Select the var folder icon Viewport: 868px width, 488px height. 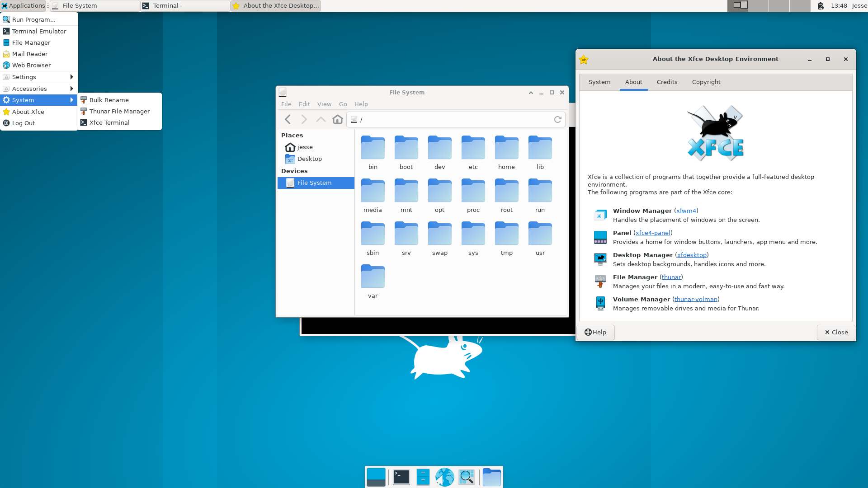[373, 277]
